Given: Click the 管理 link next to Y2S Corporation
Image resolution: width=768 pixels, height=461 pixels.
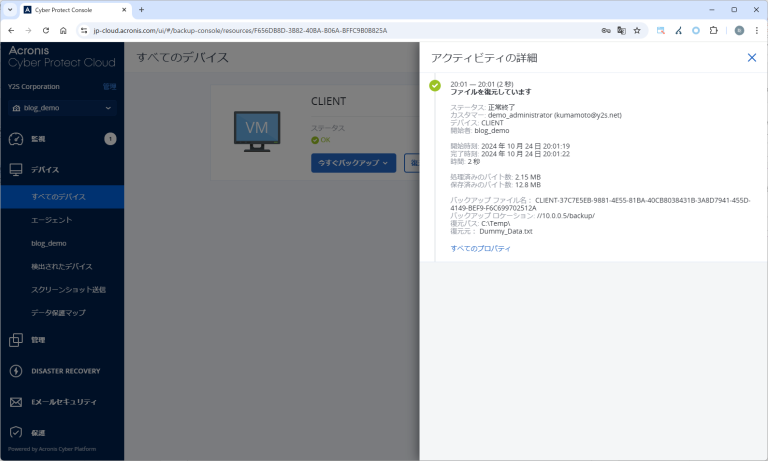Looking at the screenshot, I should point(110,87).
